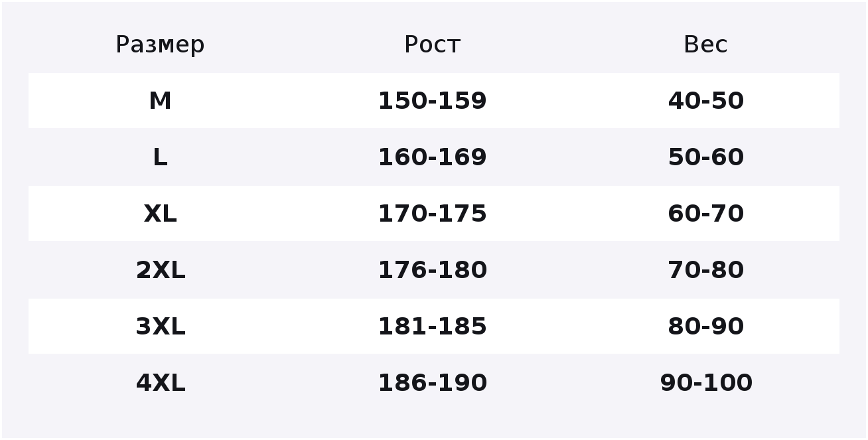The width and height of the screenshot is (868, 440).
Task: Click the 150-159 height value
Action: point(432,101)
